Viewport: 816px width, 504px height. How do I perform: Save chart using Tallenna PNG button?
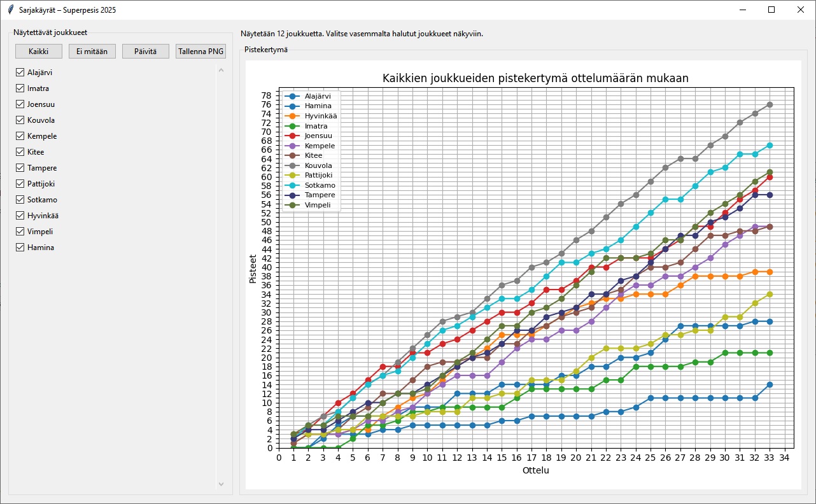click(200, 52)
